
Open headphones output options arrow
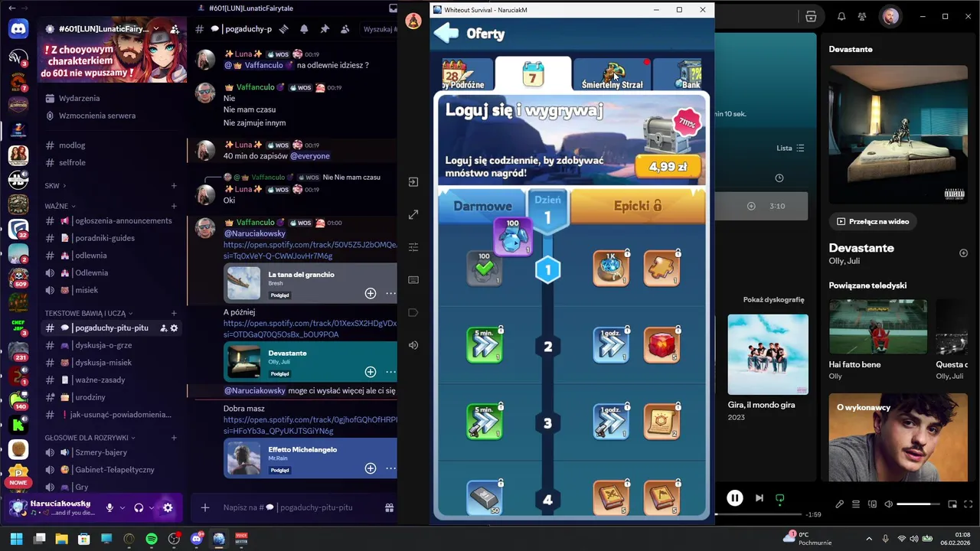152,507
